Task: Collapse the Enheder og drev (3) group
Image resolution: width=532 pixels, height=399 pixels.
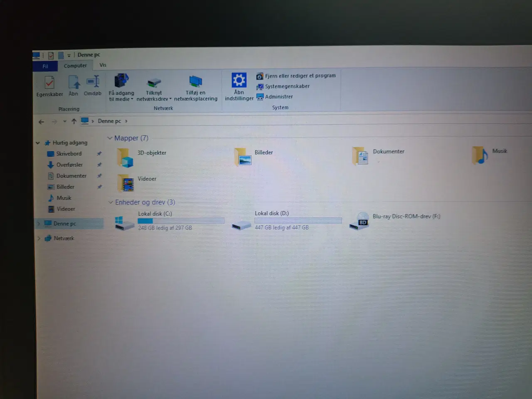Action: tap(111, 202)
